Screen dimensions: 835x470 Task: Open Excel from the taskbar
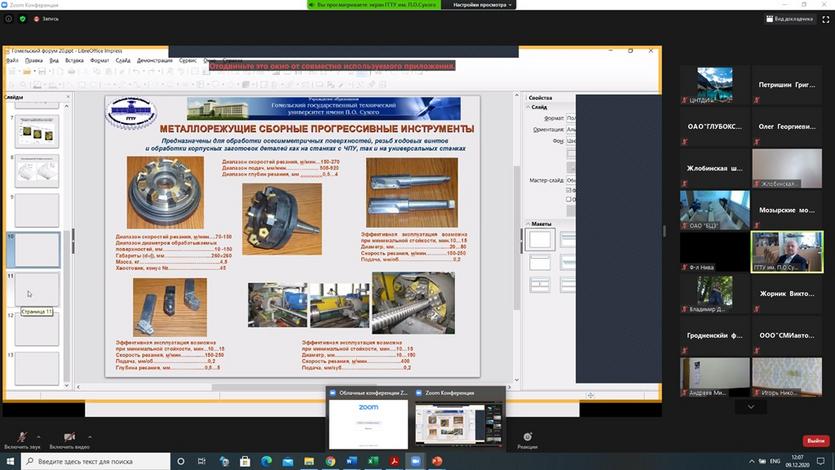pos(373,461)
